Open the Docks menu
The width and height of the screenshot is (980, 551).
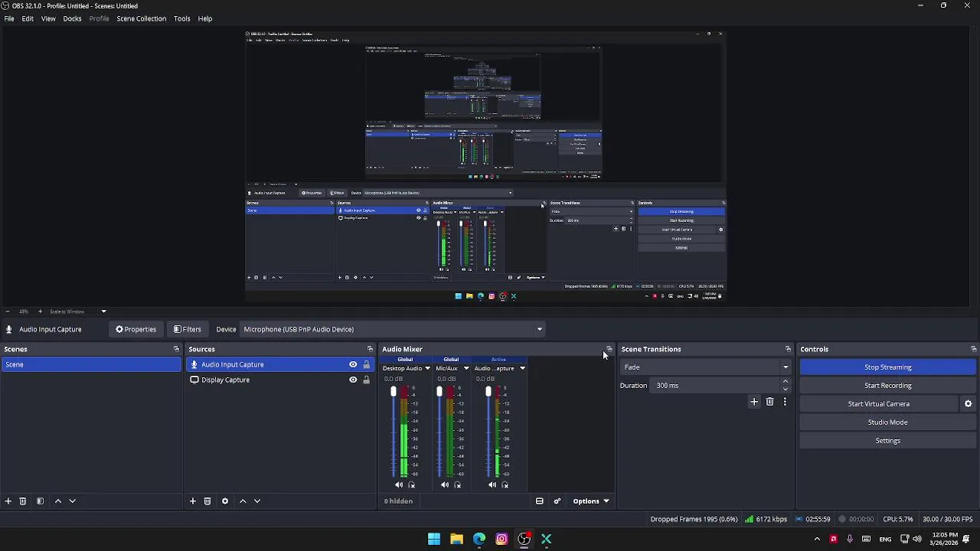pos(72,18)
